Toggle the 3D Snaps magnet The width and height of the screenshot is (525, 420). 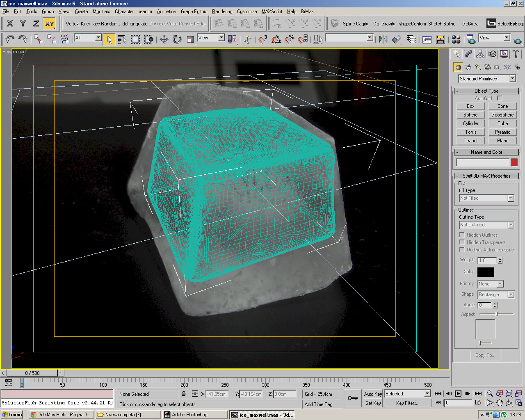[x=262, y=39]
